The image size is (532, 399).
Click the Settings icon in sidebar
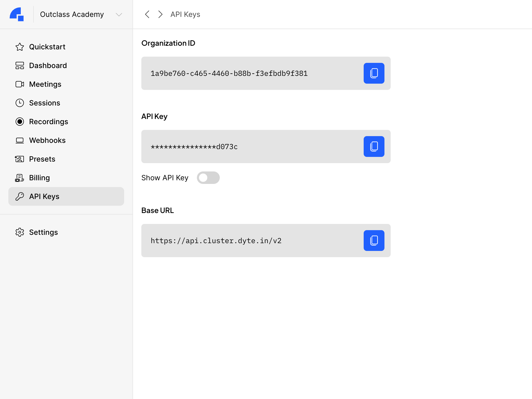click(x=20, y=232)
